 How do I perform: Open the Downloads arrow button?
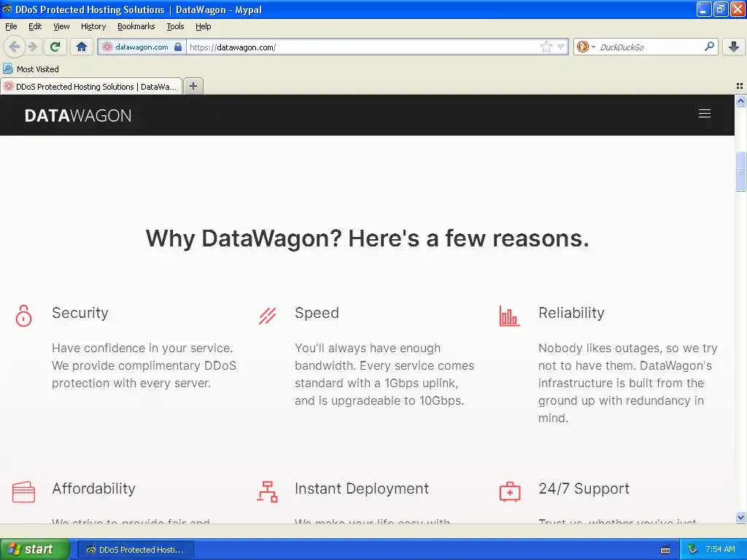point(734,47)
